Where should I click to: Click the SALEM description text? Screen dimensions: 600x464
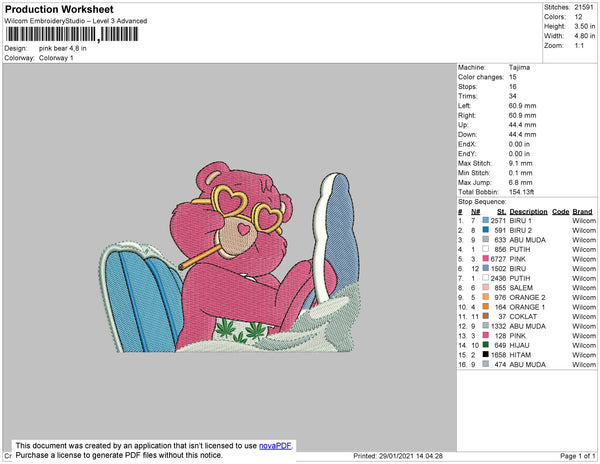[521, 288]
